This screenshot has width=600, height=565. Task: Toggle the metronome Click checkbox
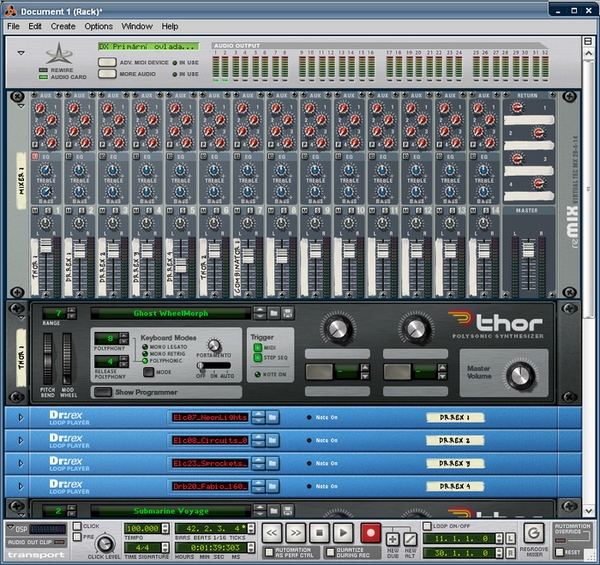pos(77,526)
